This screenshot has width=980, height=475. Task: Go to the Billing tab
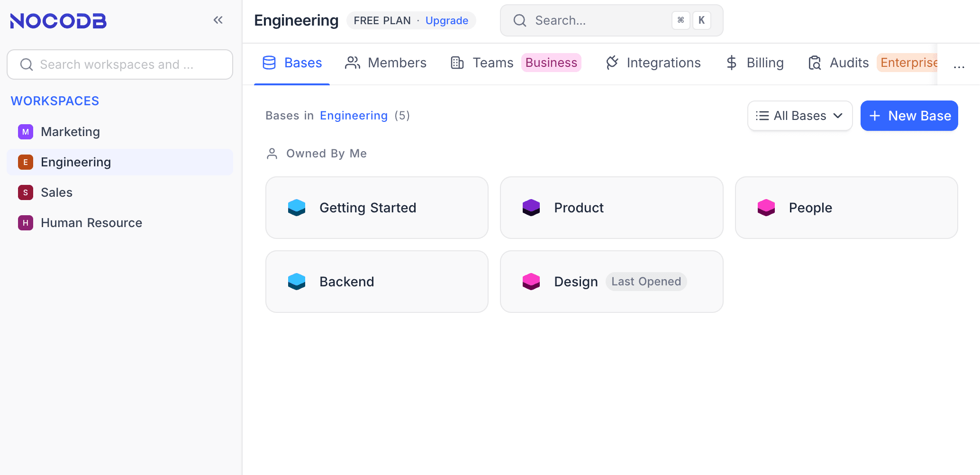click(x=755, y=63)
